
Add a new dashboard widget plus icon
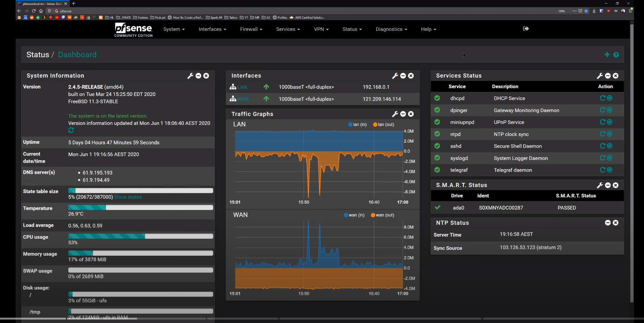[x=607, y=54]
